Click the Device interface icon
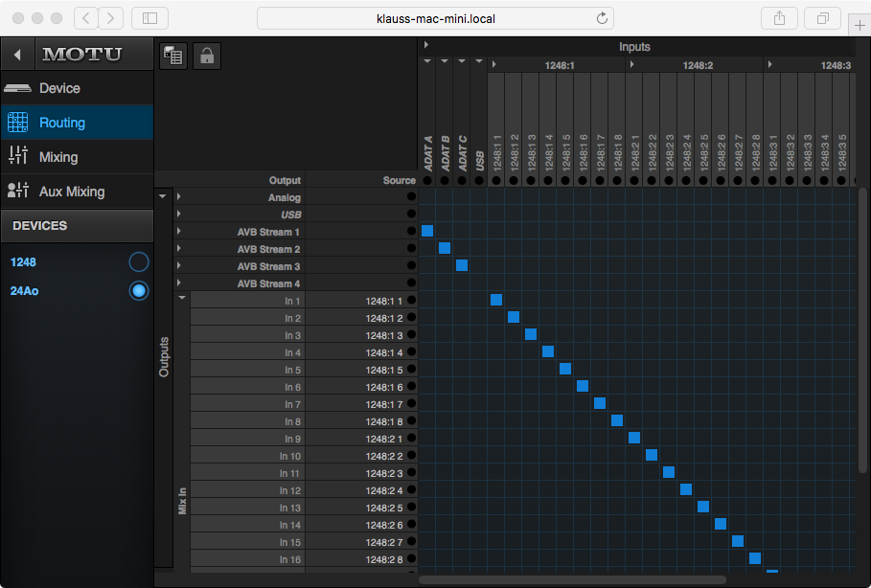The image size is (871, 588). (17, 88)
